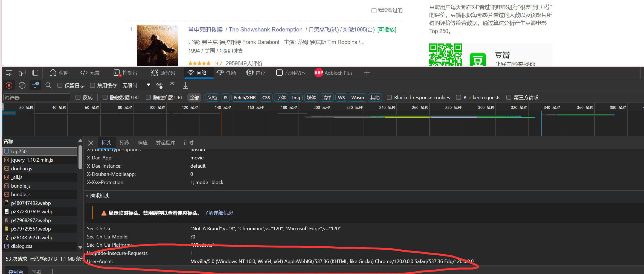Click the 问题 drawer tab
This screenshot has height=274, width=644.
[x=36, y=272]
